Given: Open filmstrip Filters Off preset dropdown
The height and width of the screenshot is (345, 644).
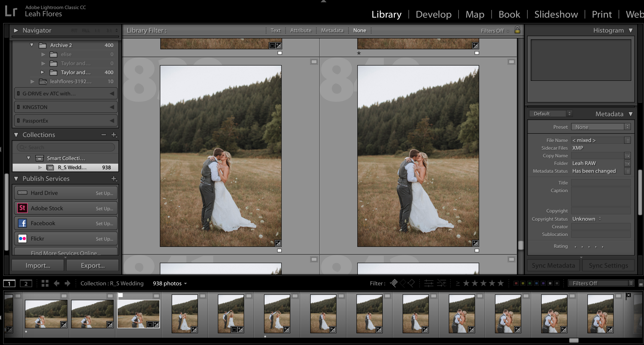Looking at the screenshot, I should click(x=601, y=283).
